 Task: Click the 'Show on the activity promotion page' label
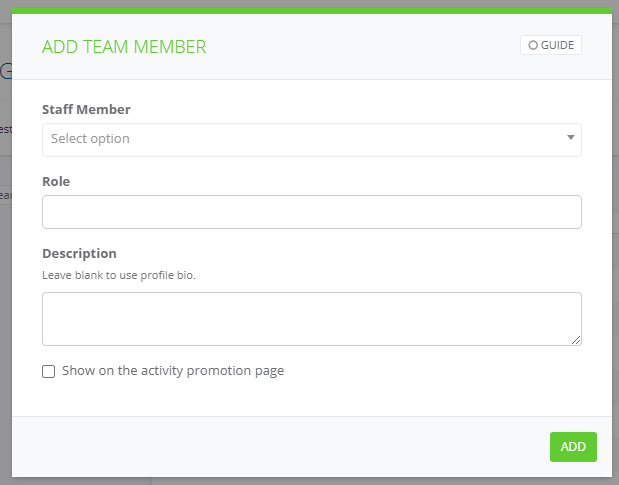pos(173,371)
